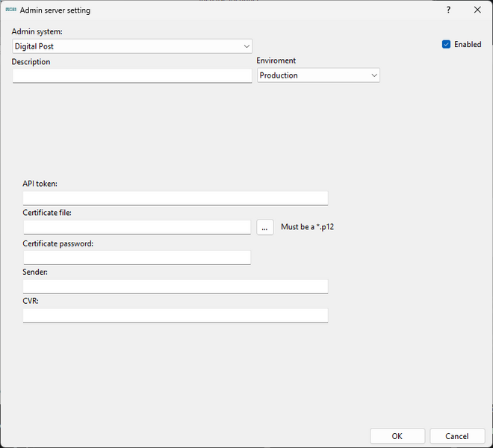493x448 pixels.
Task: Open the help question mark button
Action: pyautogui.click(x=448, y=10)
